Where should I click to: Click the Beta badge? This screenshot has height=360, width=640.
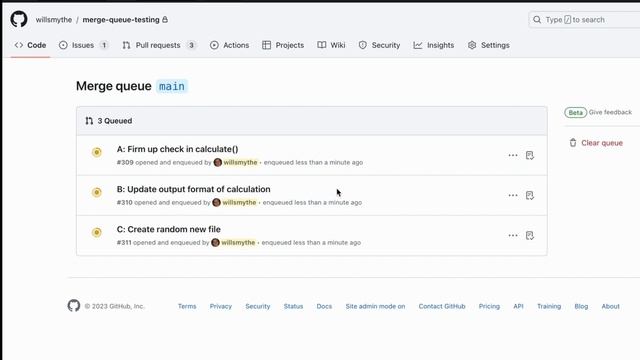[x=576, y=112]
